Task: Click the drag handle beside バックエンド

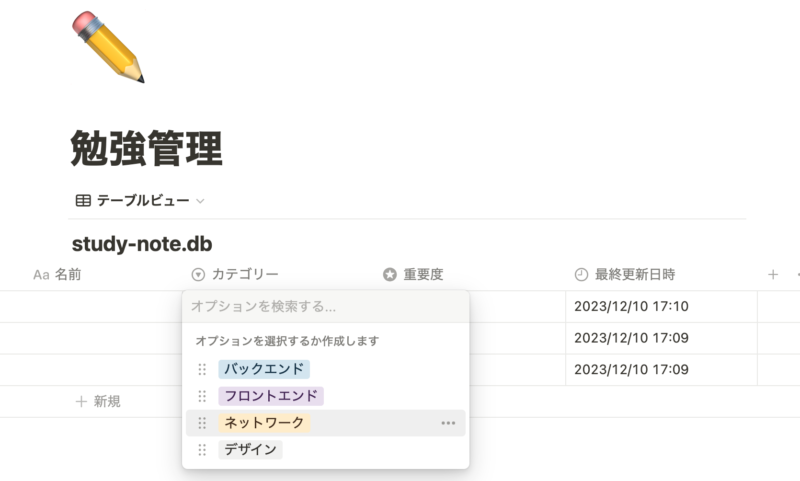Action: [202, 369]
